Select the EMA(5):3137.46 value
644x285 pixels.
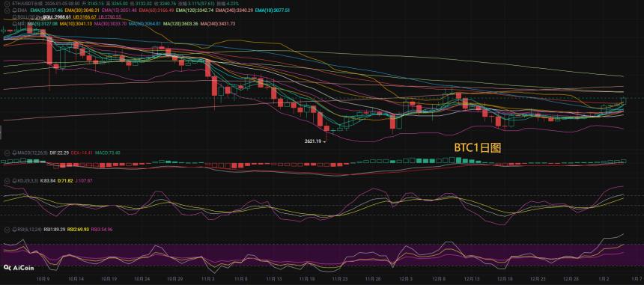coord(46,10)
